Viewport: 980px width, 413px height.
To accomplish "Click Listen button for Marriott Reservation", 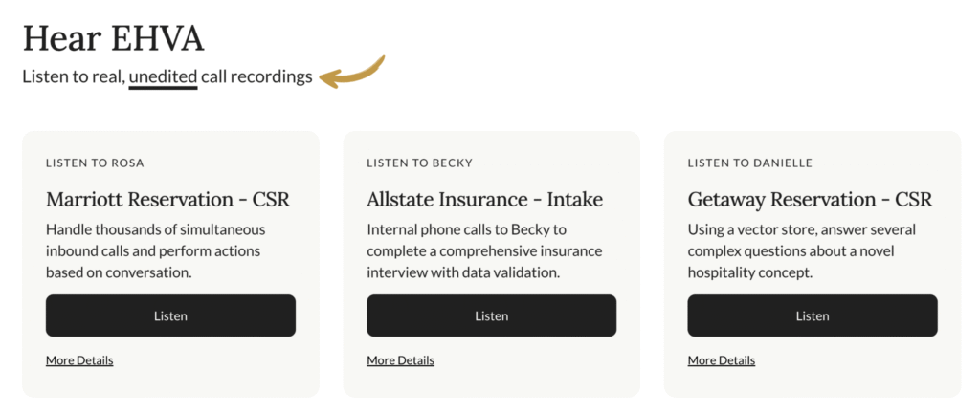I will click(170, 315).
